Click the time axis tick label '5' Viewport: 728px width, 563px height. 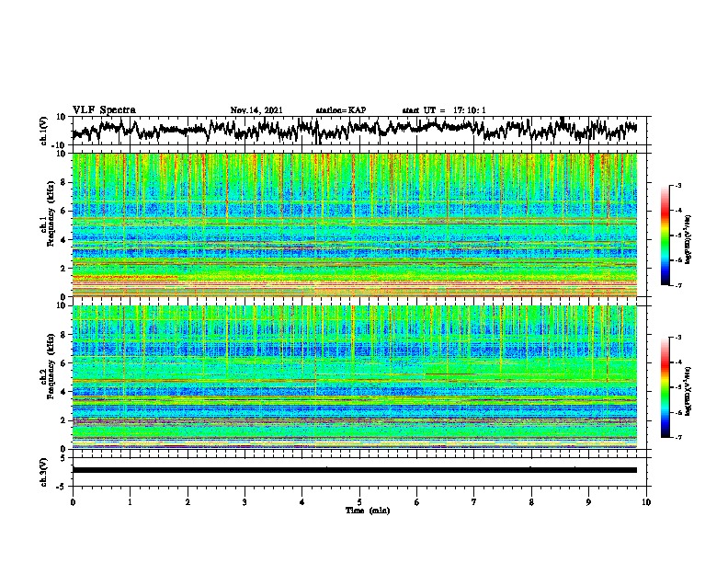(359, 502)
